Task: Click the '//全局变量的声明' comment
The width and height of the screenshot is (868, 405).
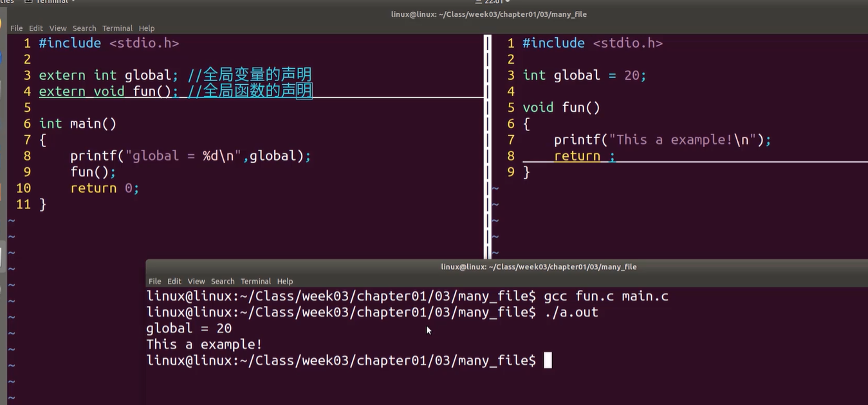Action: [x=250, y=75]
